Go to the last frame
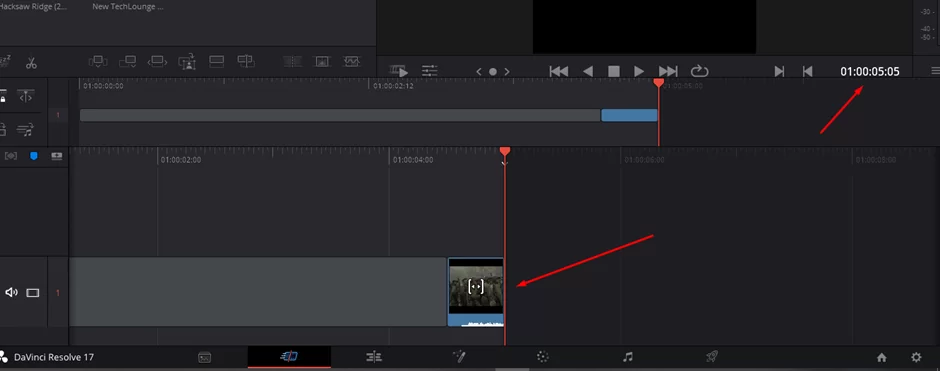Image resolution: width=940 pixels, height=371 pixels. [x=668, y=71]
